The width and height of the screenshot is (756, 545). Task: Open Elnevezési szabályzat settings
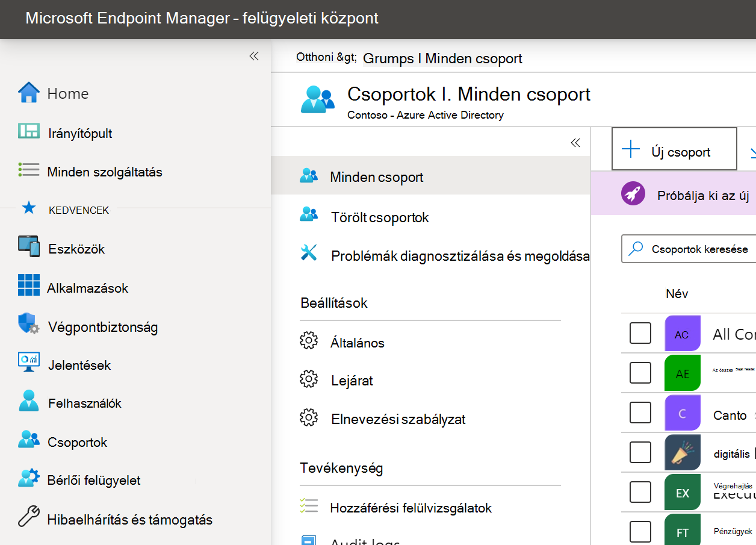[398, 419]
